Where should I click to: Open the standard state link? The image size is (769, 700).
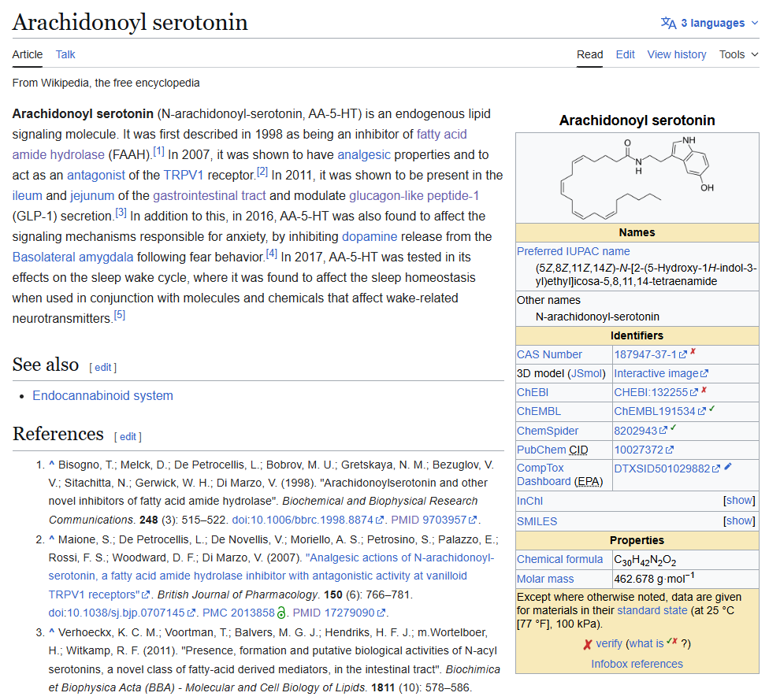652,611
